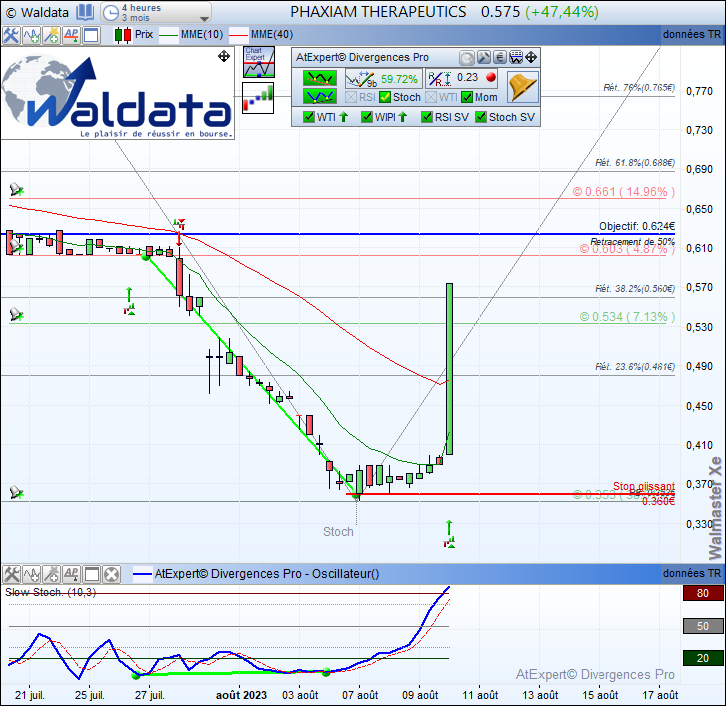Click the wand add-object icon in oscillator toolbar
The width and height of the screenshot is (726, 706).
(x=51, y=575)
